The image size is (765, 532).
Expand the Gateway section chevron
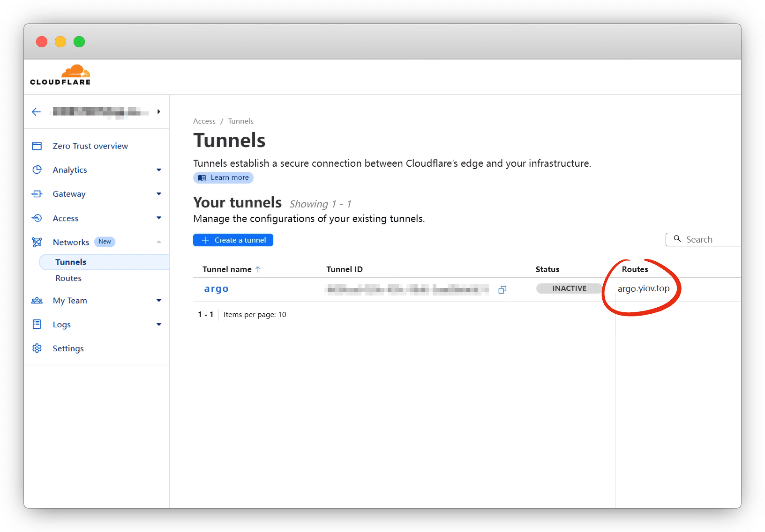pos(159,194)
